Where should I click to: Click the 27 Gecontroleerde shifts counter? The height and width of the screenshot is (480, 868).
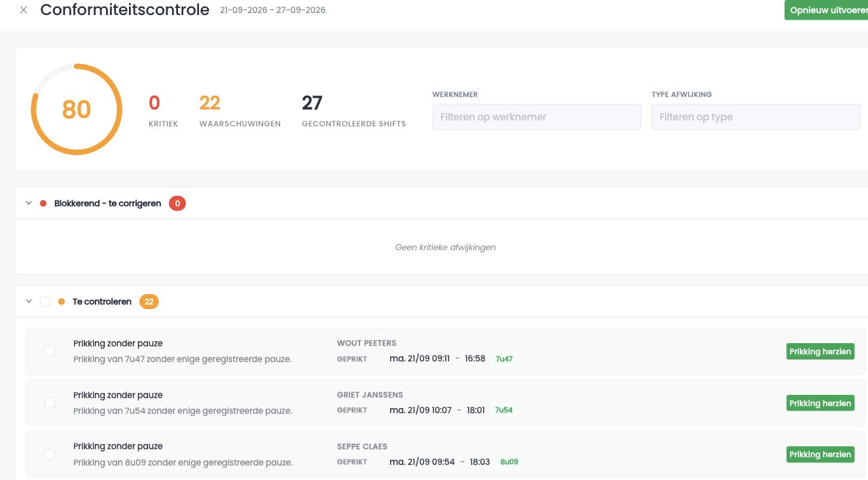[353, 111]
